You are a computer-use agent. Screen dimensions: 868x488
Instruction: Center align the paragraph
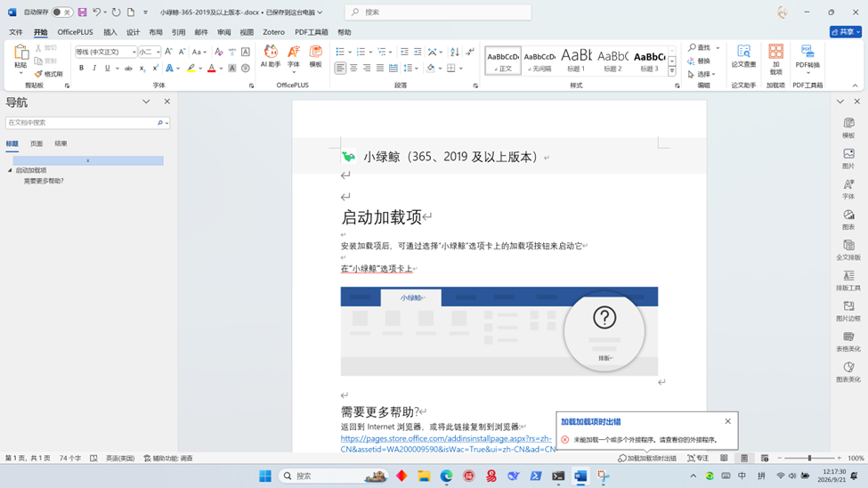[353, 69]
